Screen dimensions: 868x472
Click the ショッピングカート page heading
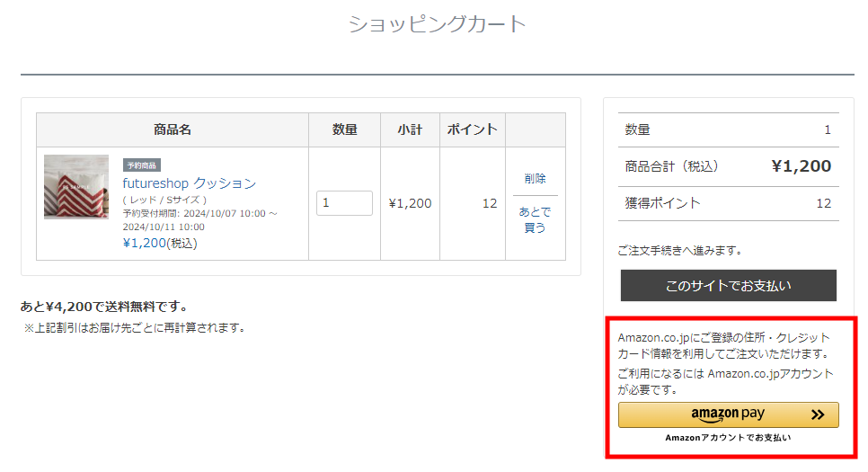pyautogui.click(x=437, y=23)
